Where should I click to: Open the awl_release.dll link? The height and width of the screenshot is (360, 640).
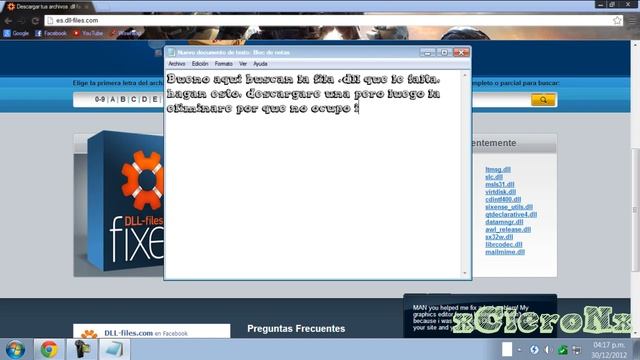click(508, 229)
